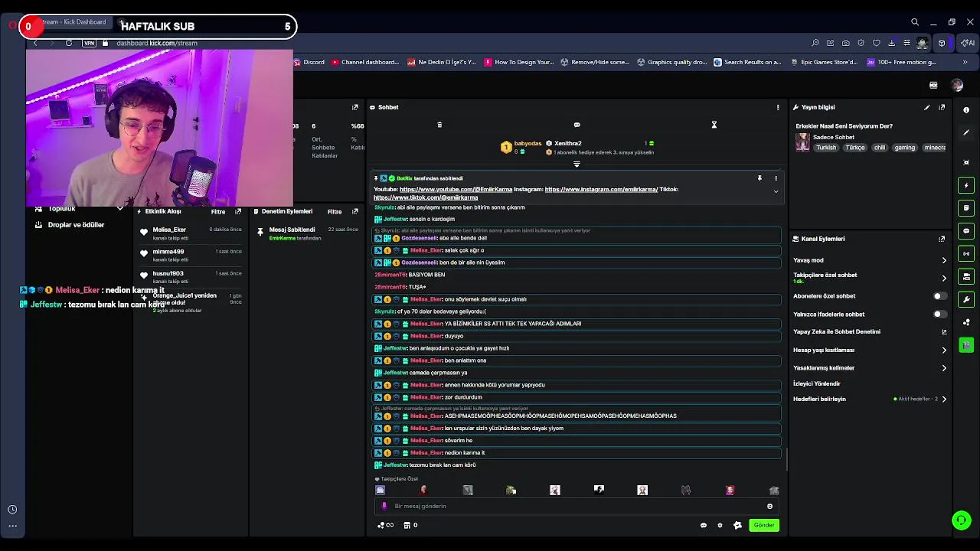Toggle the note sidebar widget
Image resolution: width=980 pixels, height=551 pixels.
(966, 208)
